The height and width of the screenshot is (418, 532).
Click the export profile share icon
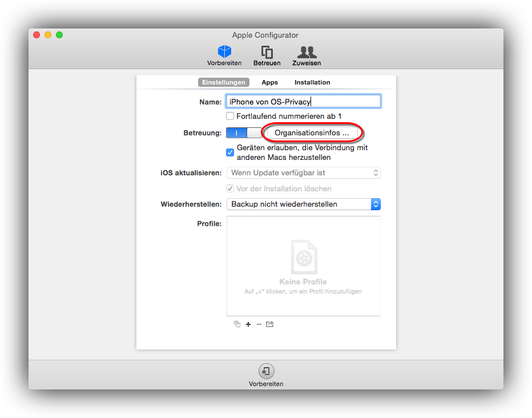click(270, 324)
